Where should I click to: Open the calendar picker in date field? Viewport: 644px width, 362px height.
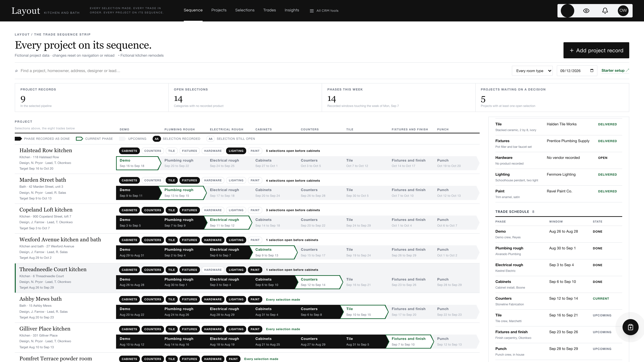coord(592,70)
